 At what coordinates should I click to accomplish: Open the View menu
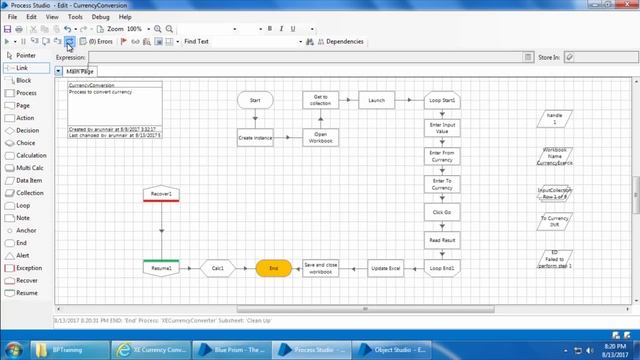point(52,17)
